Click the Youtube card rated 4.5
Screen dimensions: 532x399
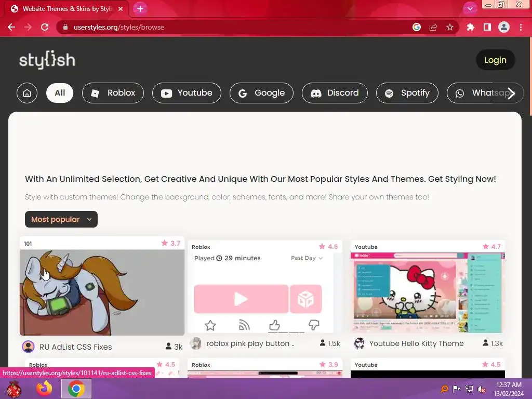[x=428, y=368]
